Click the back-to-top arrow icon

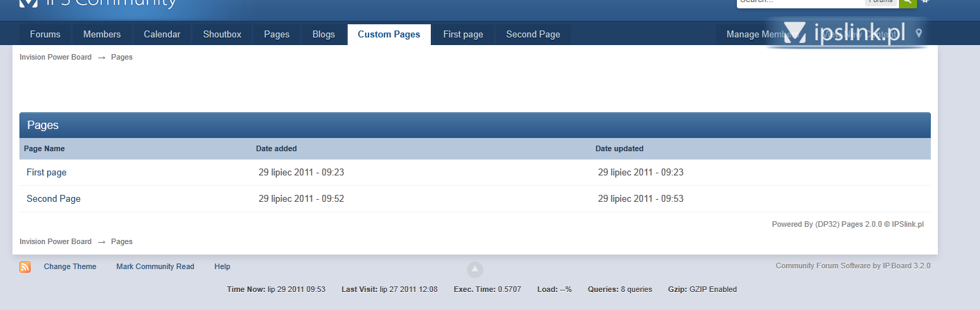pyautogui.click(x=474, y=270)
